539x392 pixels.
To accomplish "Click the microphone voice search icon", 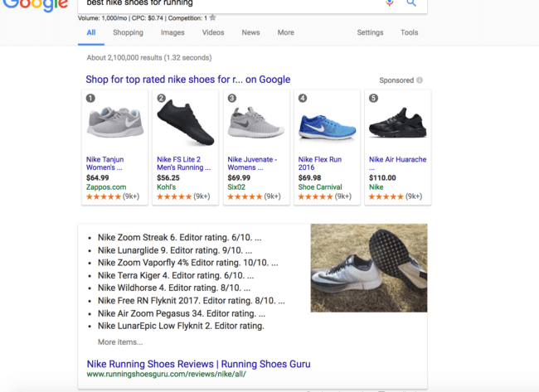I will 389,3.
